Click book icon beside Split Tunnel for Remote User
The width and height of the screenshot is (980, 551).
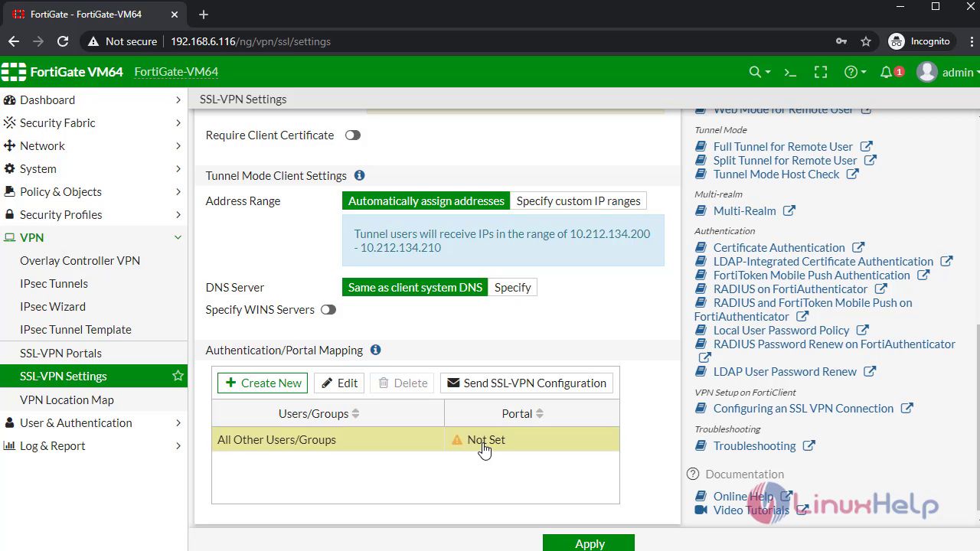pyautogui.click(x=701, y=160)
